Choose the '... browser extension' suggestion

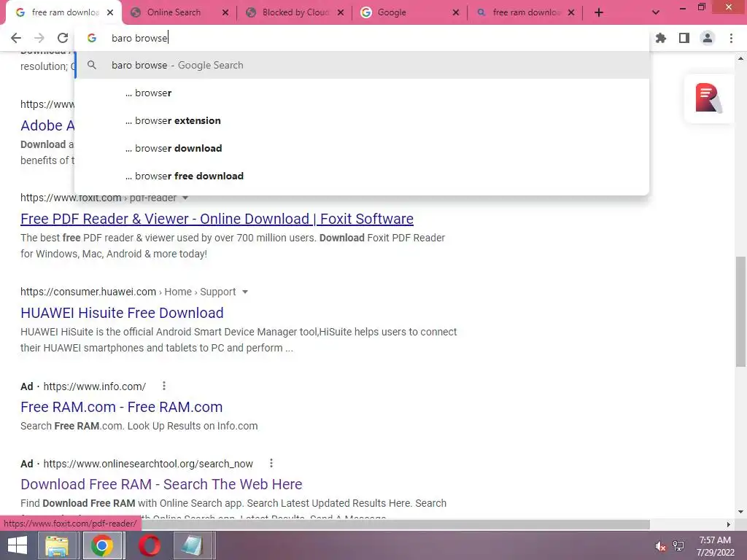[x=362, y=120]
